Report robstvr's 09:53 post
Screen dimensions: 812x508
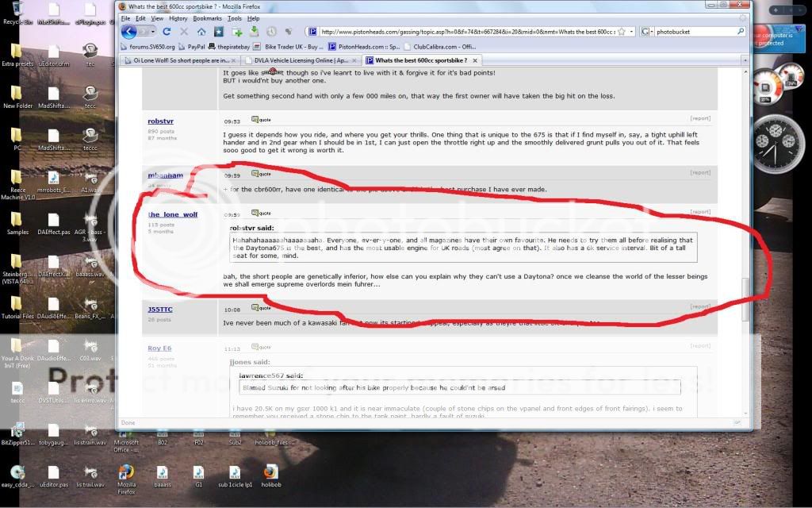700,119
